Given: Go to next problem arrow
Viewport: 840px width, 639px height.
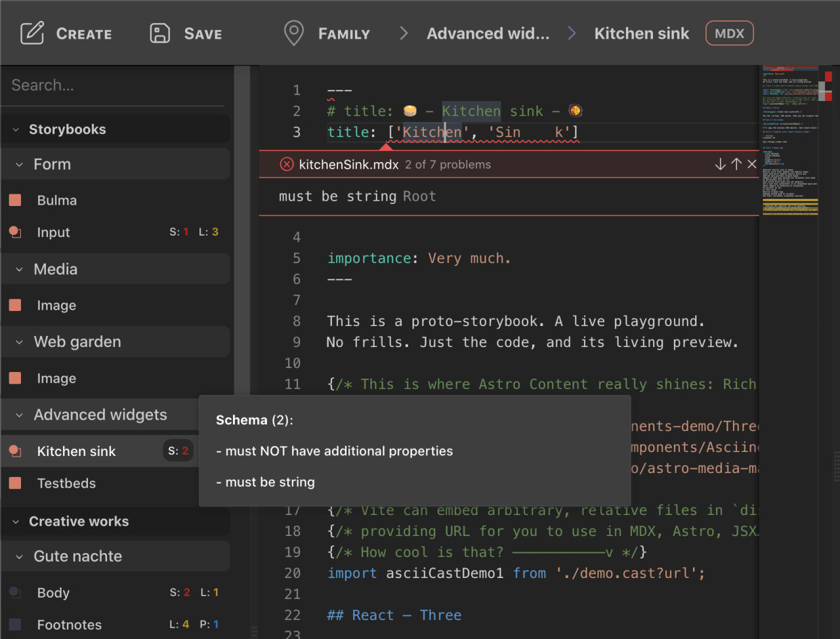Looking at the screenshot, I should [x=720, y=164].
